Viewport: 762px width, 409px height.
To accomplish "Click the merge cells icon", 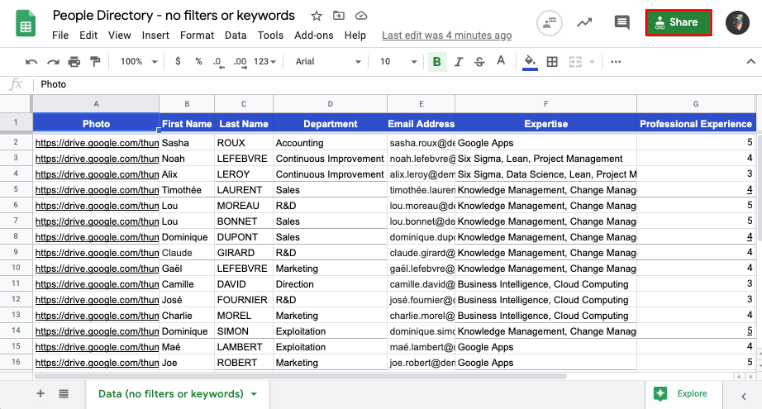I will pos(575,62).
